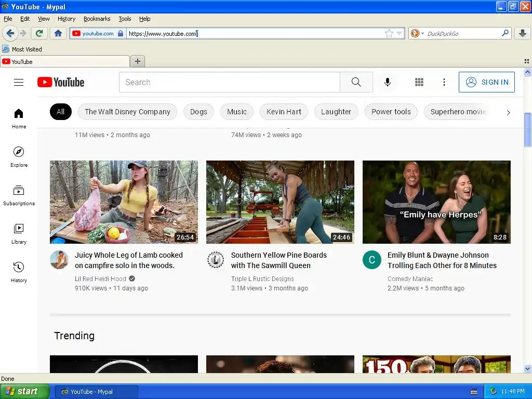532x399 pixels.
Task: Open the File menu
Action: (8, 19)
